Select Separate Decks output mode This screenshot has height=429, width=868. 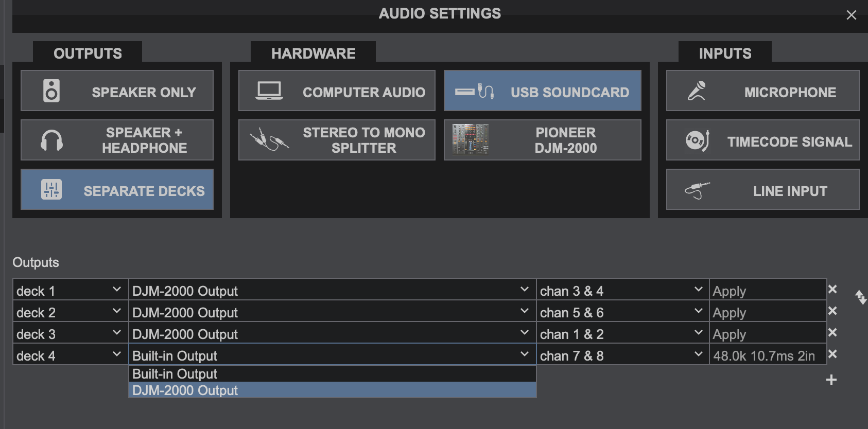117,189
